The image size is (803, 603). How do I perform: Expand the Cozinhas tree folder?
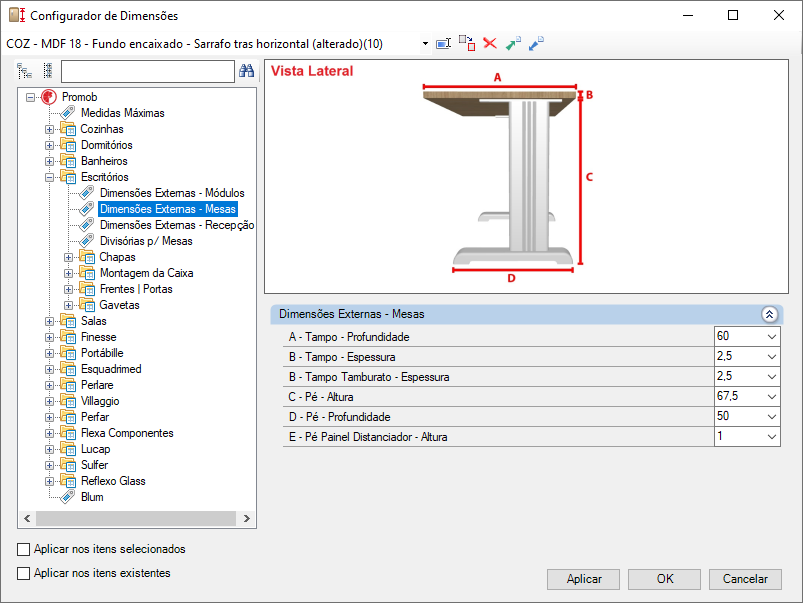coord(49,129)
